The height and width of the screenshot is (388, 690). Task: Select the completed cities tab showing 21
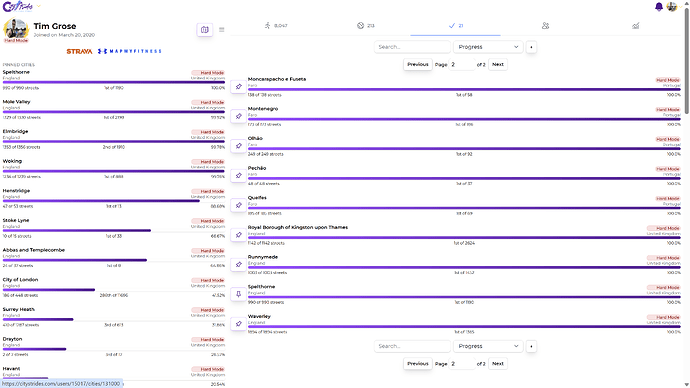point(455,26)
